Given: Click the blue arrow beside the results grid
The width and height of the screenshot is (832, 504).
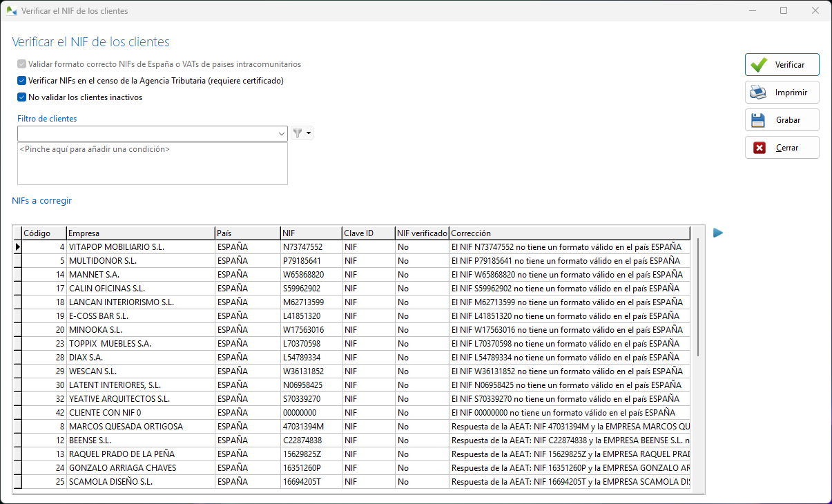Looking at the screenshot, I should pos(717,233).
